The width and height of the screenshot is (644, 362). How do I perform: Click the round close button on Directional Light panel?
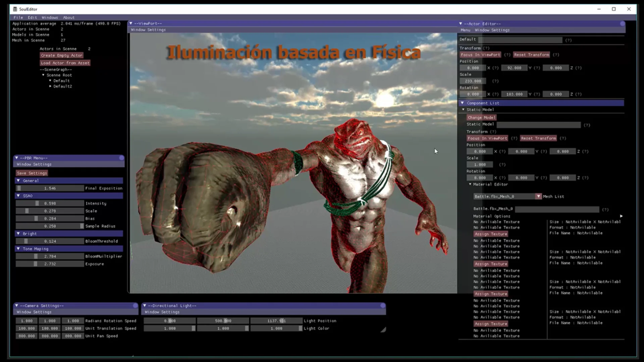click(383, 306)
